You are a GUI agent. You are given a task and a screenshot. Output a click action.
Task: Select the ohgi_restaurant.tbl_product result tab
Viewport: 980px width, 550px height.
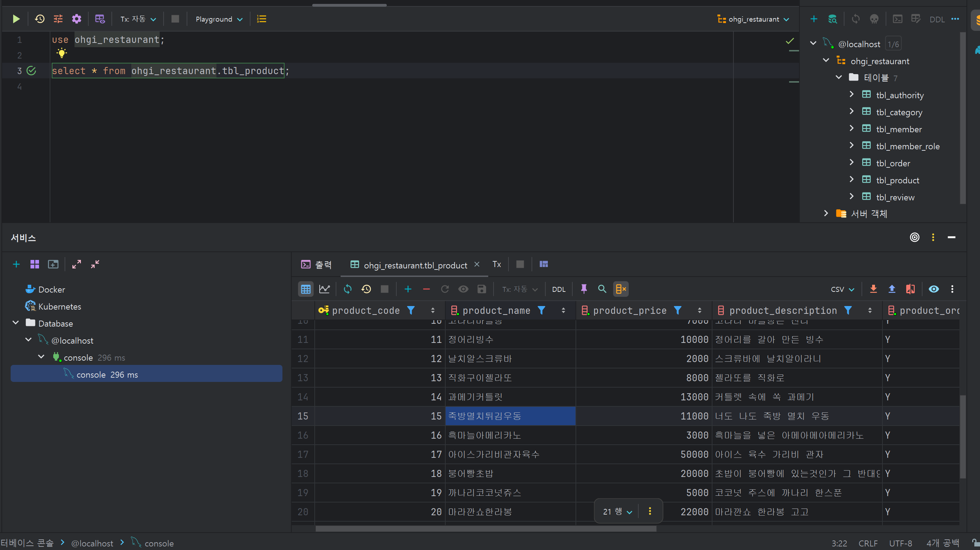point(415,265)
